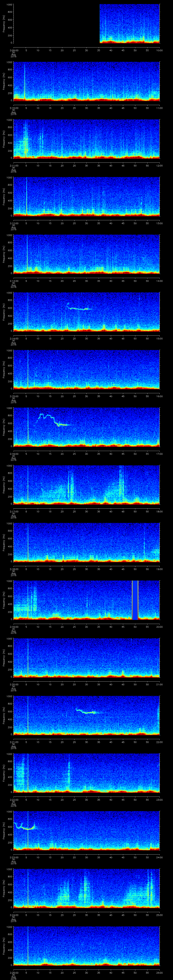The height and width of the screenshot is (980, 173).
Task: Click the Frequency (Hz) axis label of the 2:09:00 panel
Action: pos(4,24)
